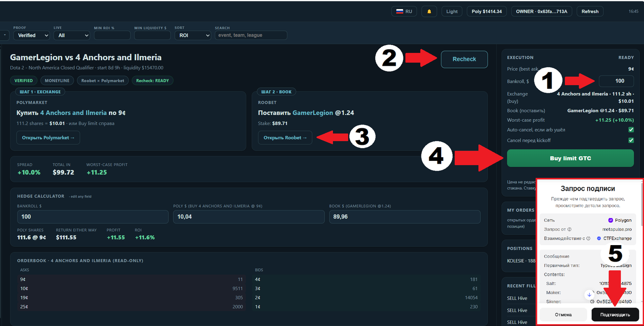Viewport: 644px width, 326px height.
Task: Click the Execution Bankroll field showing 100
Action: click(616, 81)
